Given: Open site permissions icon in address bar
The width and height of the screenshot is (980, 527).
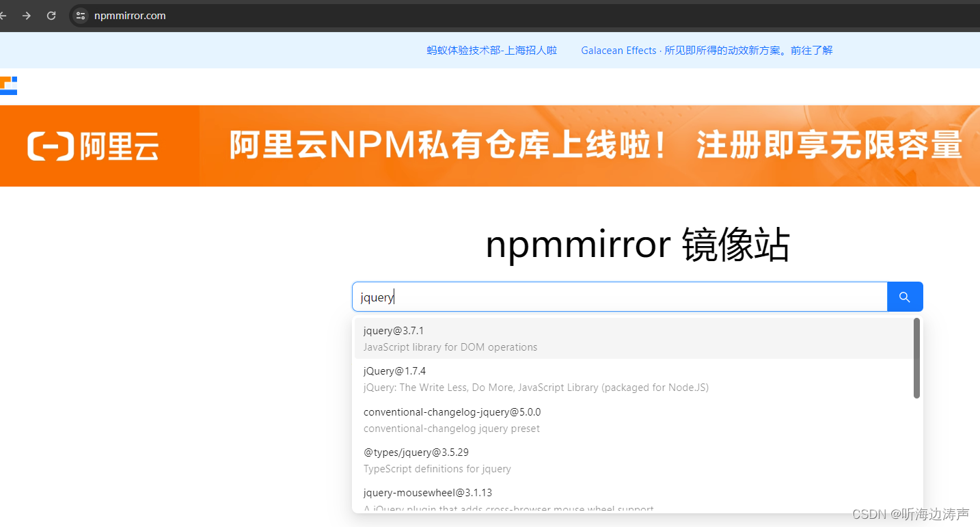Looking at the screenshot, I should pos(80,16).
